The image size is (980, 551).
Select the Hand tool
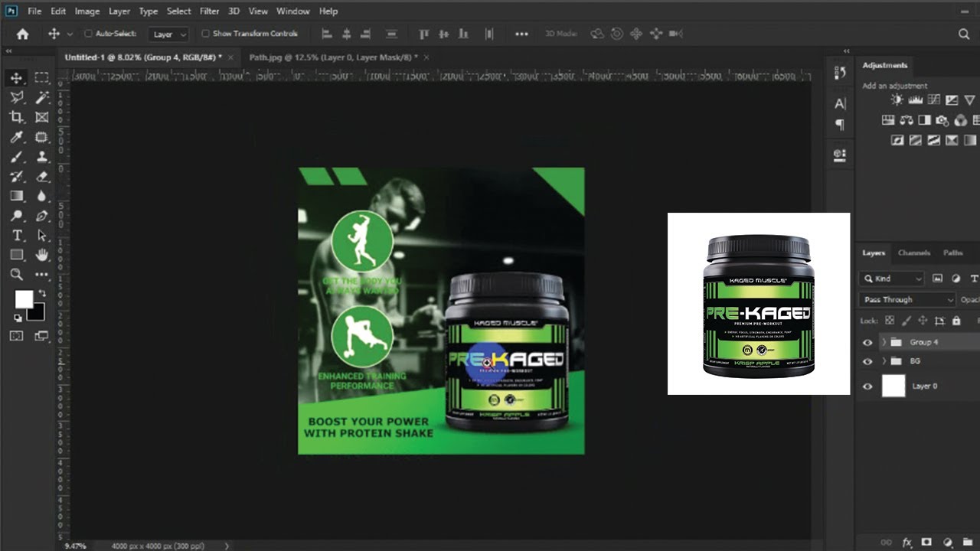42,255
